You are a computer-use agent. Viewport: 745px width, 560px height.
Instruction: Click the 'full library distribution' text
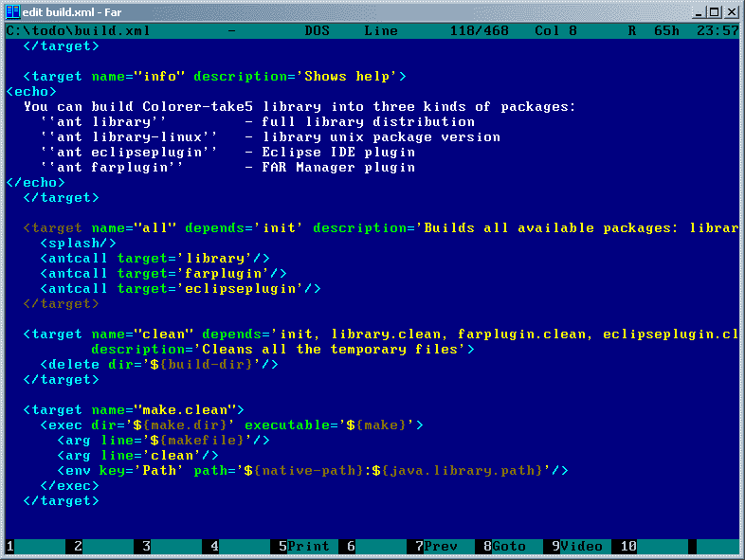pos(368,121)
